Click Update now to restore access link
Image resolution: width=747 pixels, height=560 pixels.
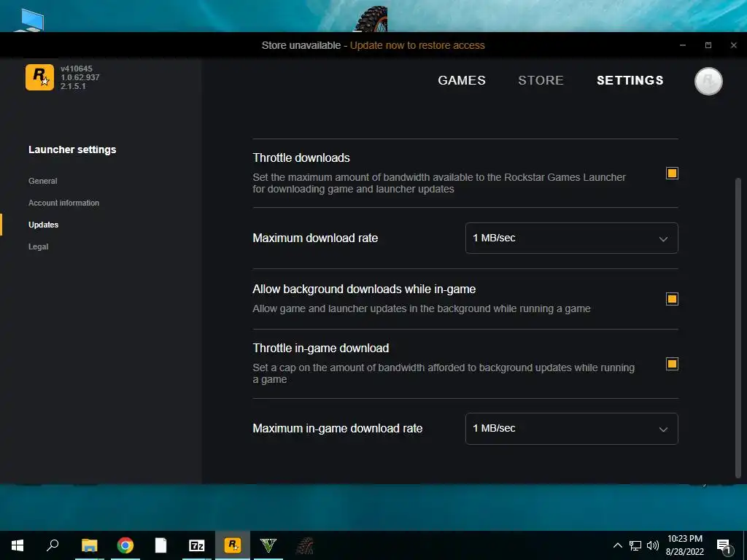tap(417, 45)
